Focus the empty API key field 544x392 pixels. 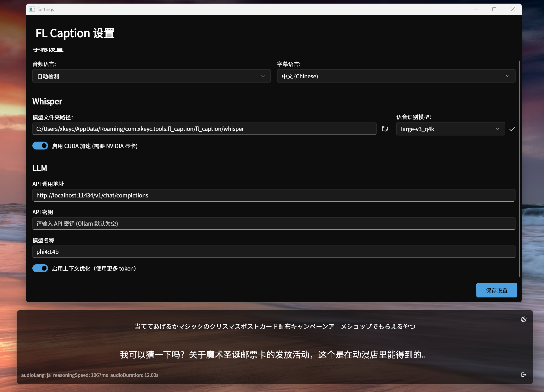pos(273,224)
